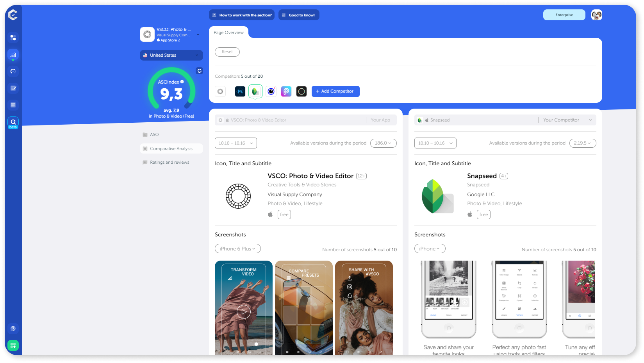This screenshot has height=363, width=644.
Task: Click the VSCO 12+ age rating badge
Action: point(362,176)
